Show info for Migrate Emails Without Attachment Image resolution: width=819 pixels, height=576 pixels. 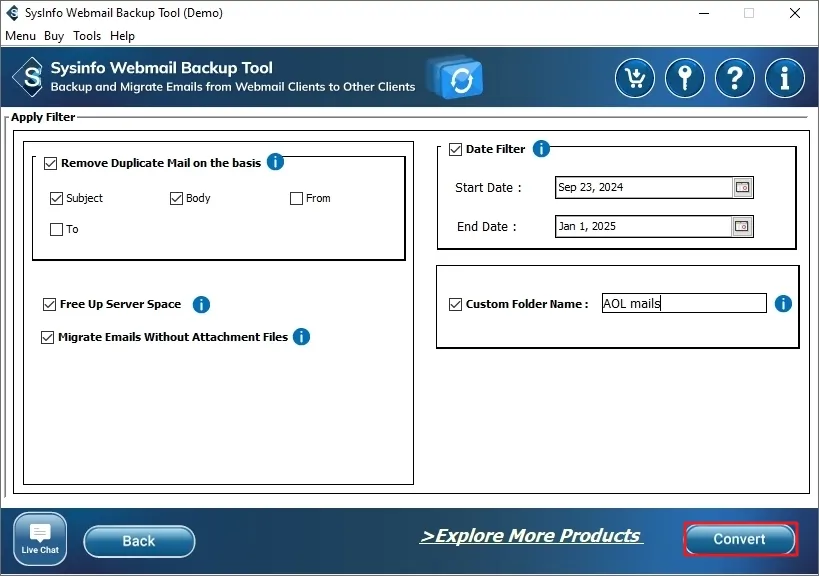click(301, 337)
